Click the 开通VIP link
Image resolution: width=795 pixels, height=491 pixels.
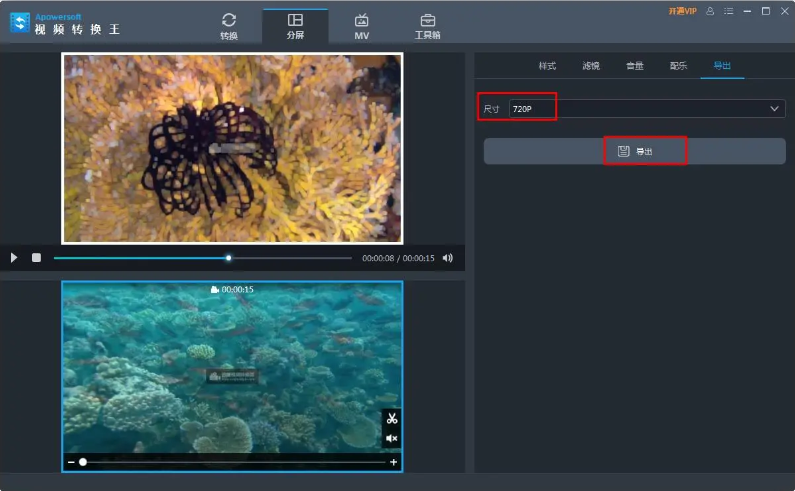(x=682, y=11)
